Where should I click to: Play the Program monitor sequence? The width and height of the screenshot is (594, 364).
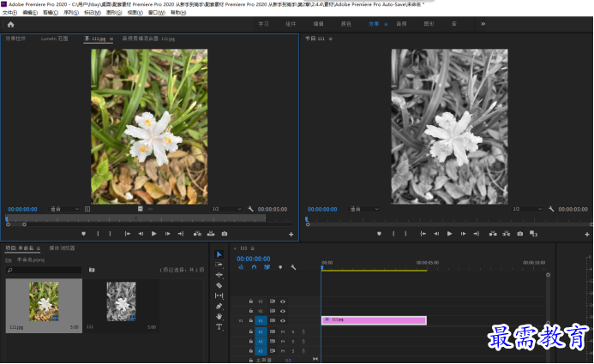[x=449, y=234]
